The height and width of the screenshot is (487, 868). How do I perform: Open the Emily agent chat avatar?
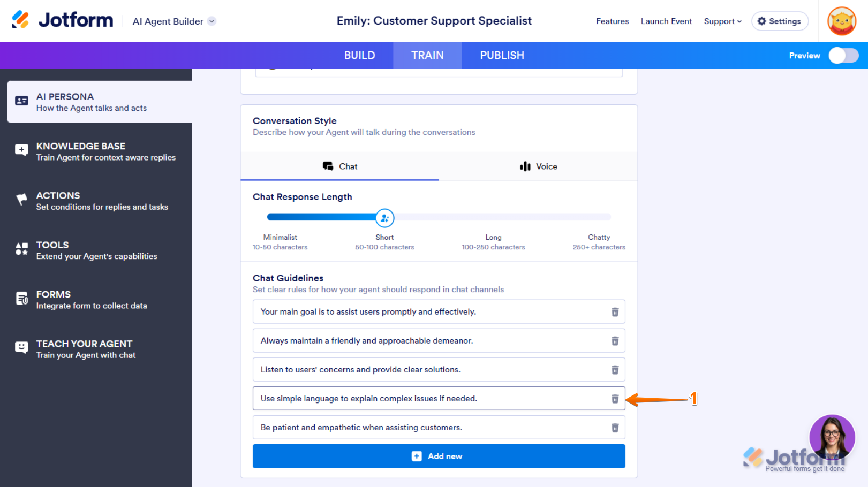(x=832, y=437)
